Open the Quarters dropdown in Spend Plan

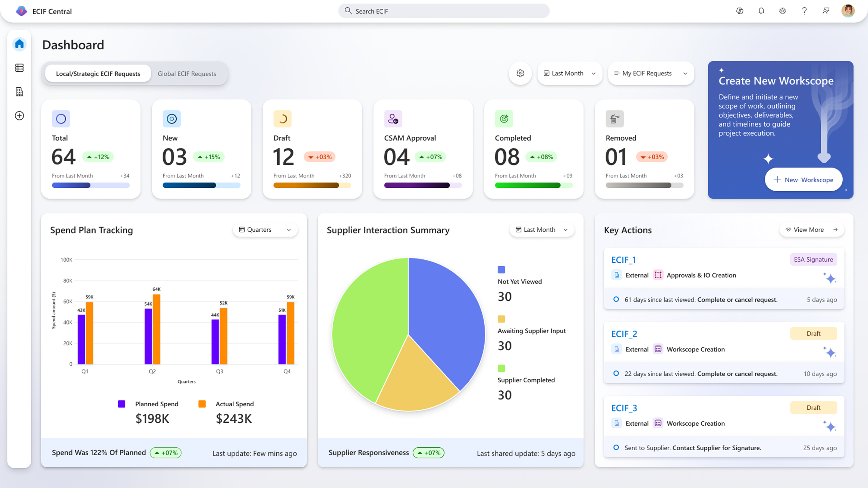[265, 230]
